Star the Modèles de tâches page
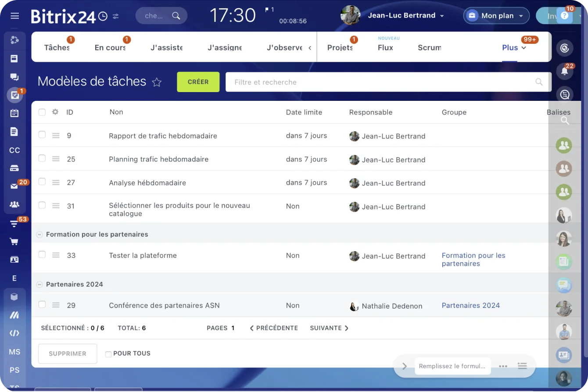 (x=157, y=82)
